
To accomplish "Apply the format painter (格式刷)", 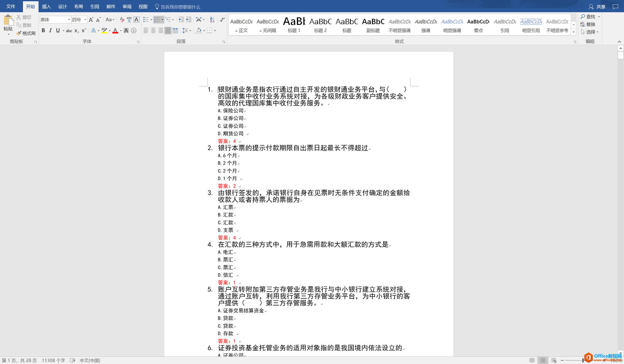I will [27, 33].
